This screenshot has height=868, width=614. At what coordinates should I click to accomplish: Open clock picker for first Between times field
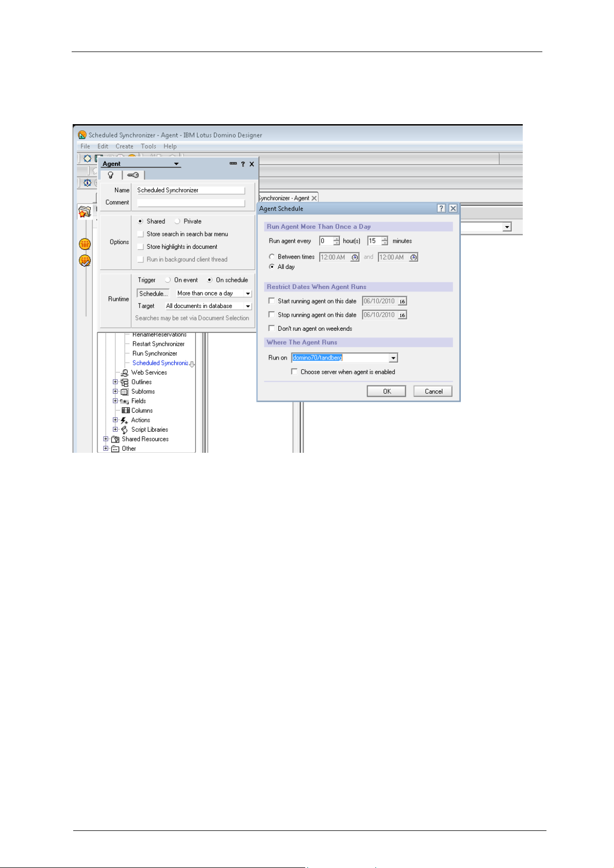pos(355,257)
